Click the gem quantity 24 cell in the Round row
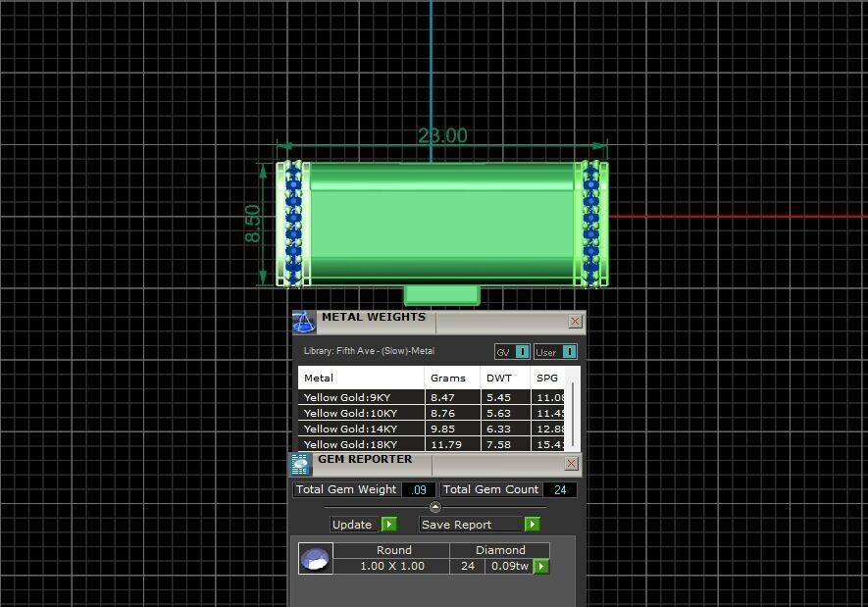The height and width of the screenshot is (607, 868). [468, 566]
